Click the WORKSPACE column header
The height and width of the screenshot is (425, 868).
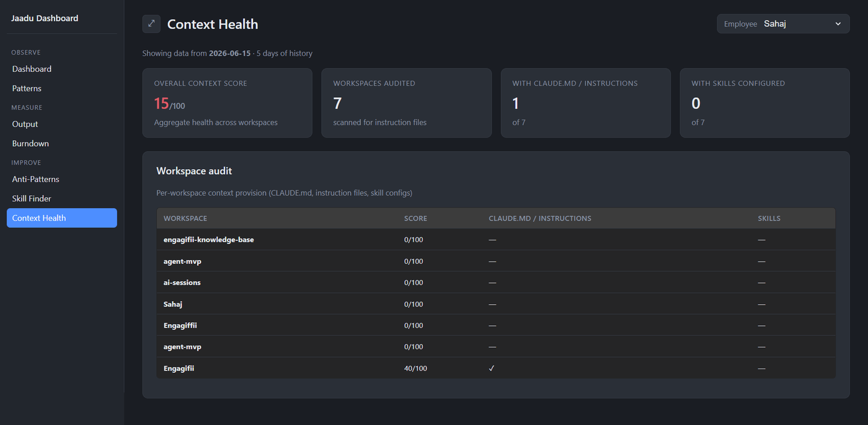tap(185, 218)
